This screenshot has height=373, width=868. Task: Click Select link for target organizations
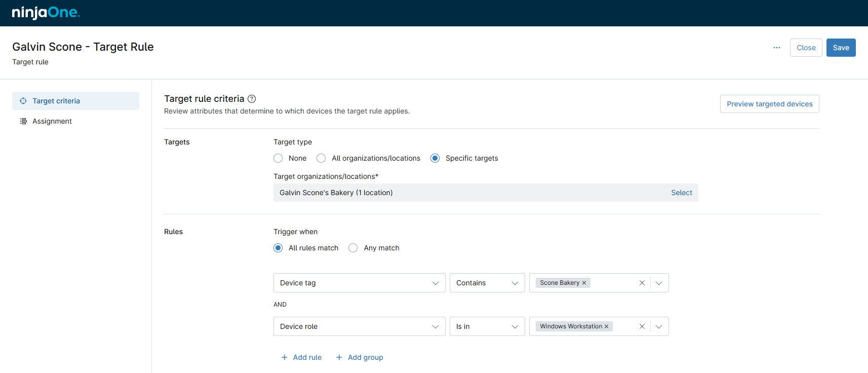pos(681,193)
